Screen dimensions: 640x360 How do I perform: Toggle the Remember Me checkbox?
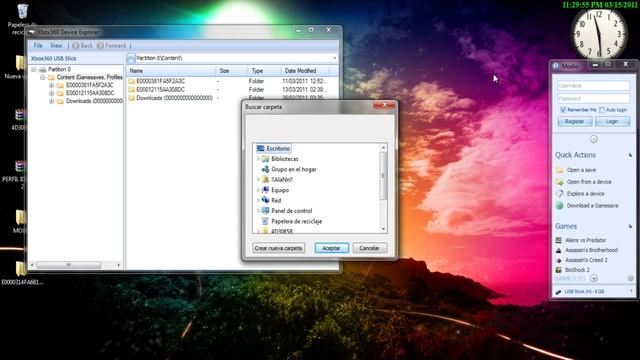(563, 110)
